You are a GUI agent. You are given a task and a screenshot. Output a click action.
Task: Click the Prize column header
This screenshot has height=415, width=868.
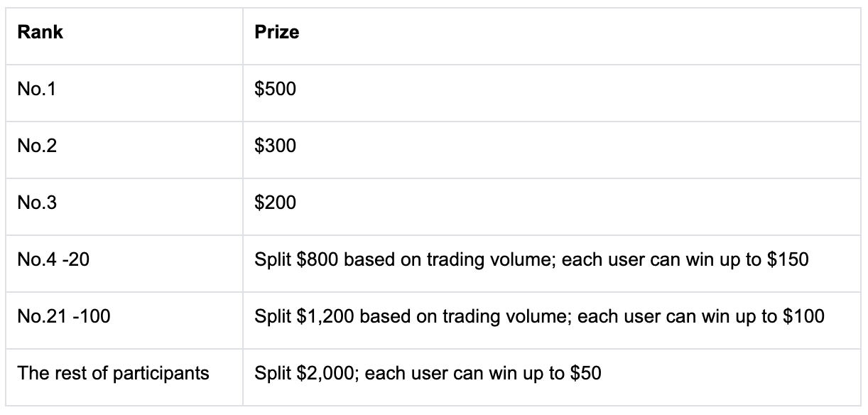pos(277,33)
